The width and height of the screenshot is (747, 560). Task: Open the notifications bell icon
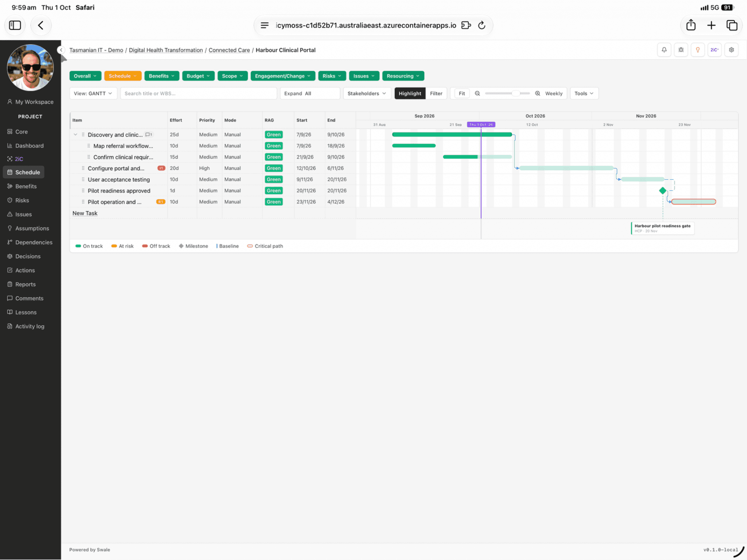[x=664, y=50]
